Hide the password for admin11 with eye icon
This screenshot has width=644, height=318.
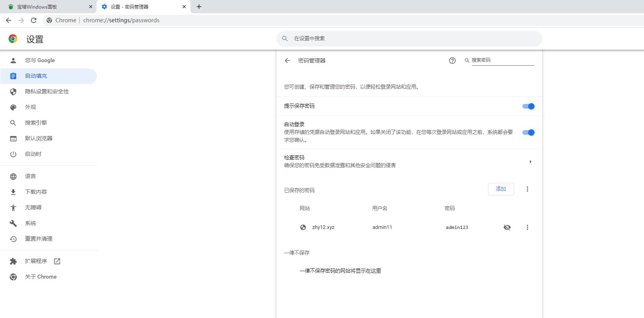click(507, 227)
